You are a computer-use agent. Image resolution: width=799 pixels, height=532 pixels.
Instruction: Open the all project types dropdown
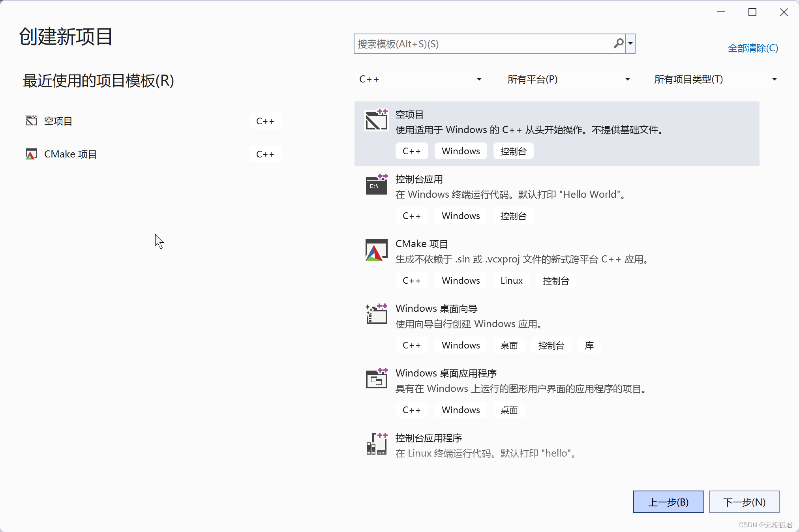click(715, 79)
